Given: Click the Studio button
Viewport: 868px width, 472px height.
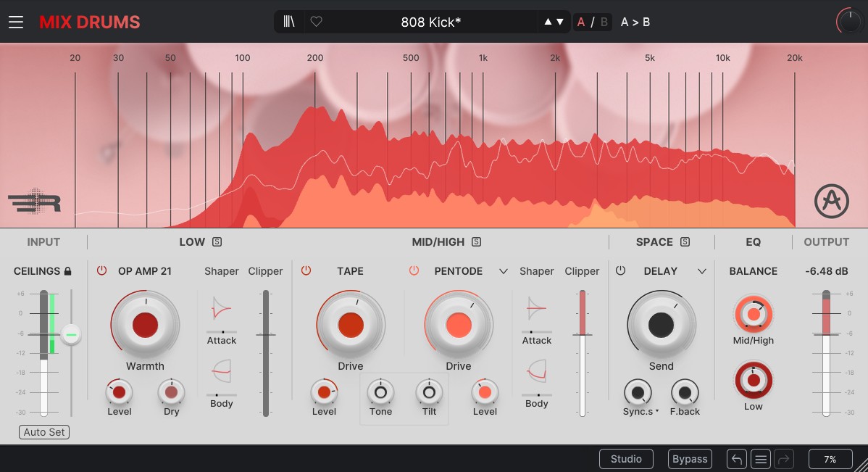Looking at the screenshot, I should (x=626, y=459).
